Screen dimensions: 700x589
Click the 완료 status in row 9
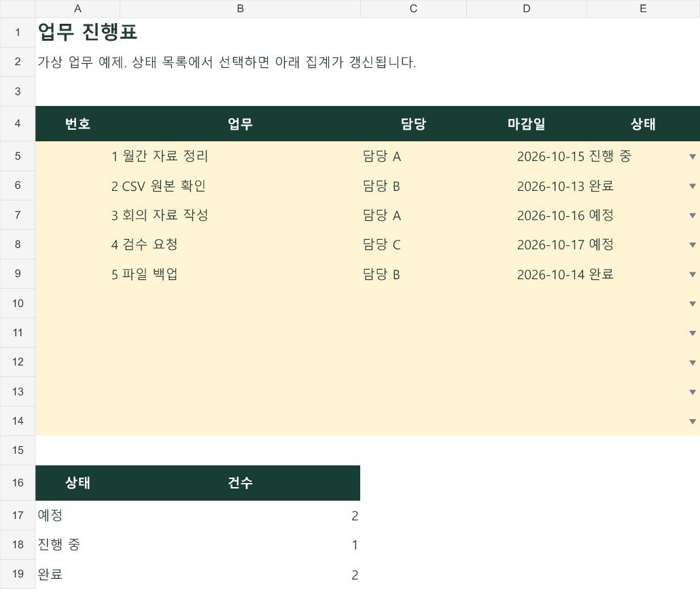click(601, 274)
